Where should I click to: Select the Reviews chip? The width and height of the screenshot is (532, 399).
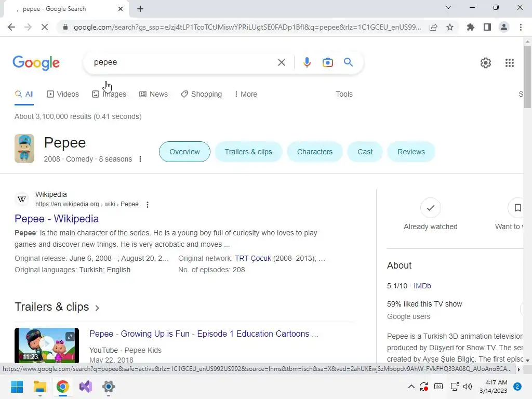[x=411, y=152]
